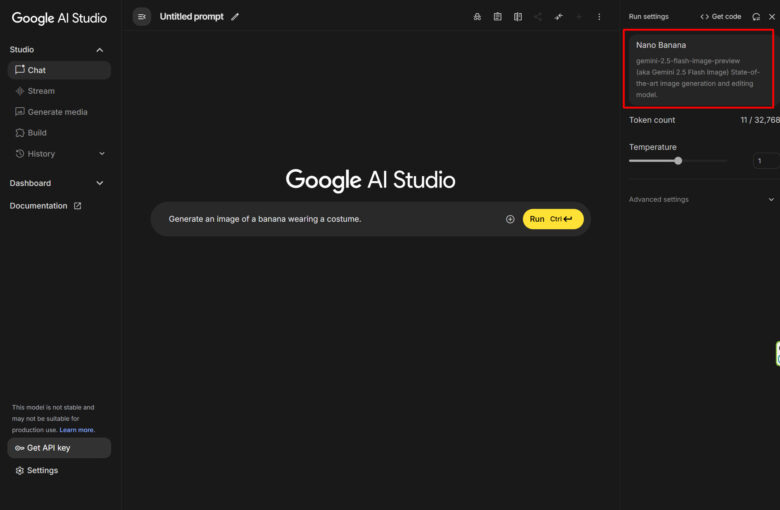780x510 pixels.
Task: Click the add media plus icon in prompt box
Action: point(510,219)
